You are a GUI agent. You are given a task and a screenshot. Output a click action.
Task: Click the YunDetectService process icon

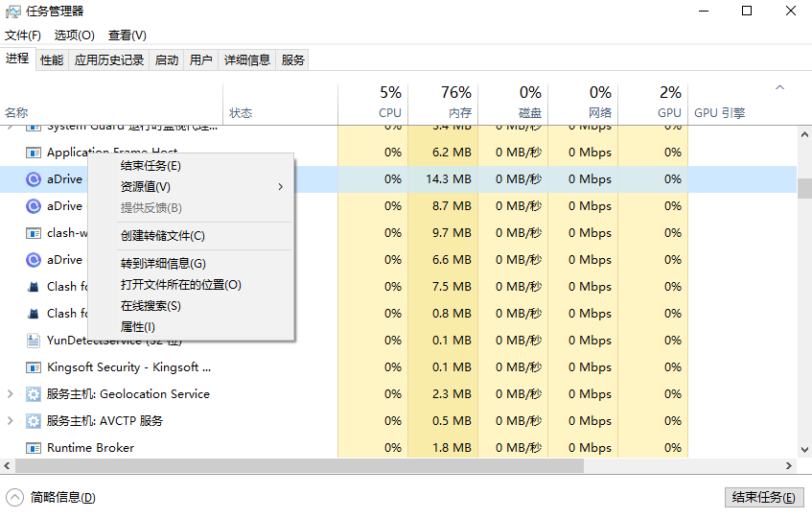pyautogui.click(x=34, y=341)
